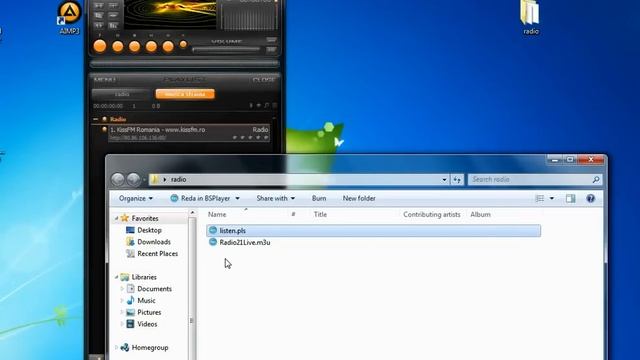Collapse the Favorites section
640x360 pixels.
[116, 219]
